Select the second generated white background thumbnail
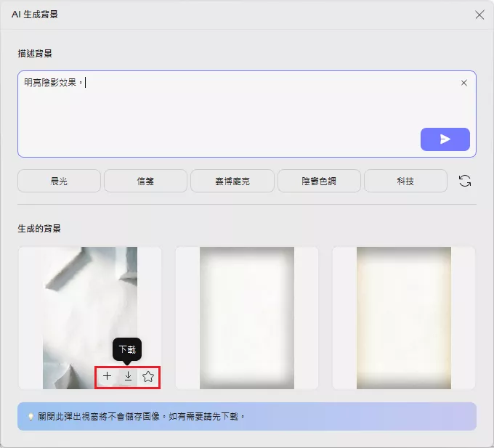Image resolution: width=494 pixels, height=448 pixels. coord(247,317)
